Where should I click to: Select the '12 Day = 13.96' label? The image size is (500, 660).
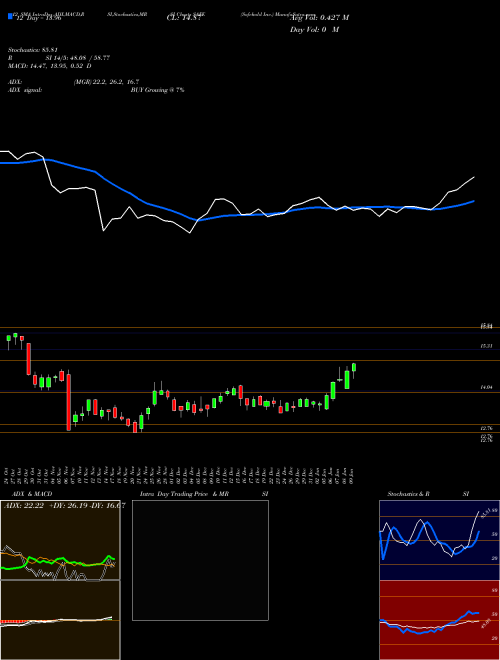[37, 18]
